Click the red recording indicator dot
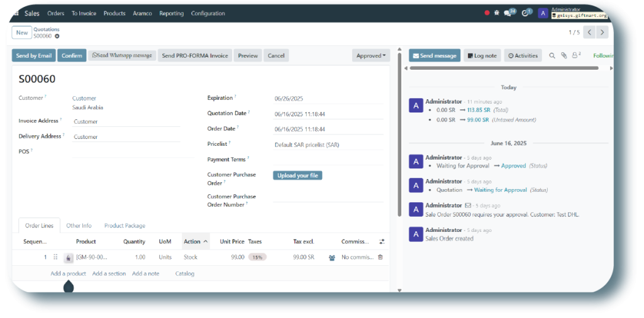 [x=487, y=13]
